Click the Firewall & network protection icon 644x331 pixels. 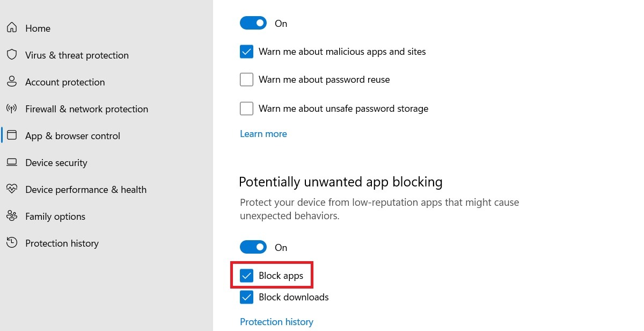click(12, 109)
